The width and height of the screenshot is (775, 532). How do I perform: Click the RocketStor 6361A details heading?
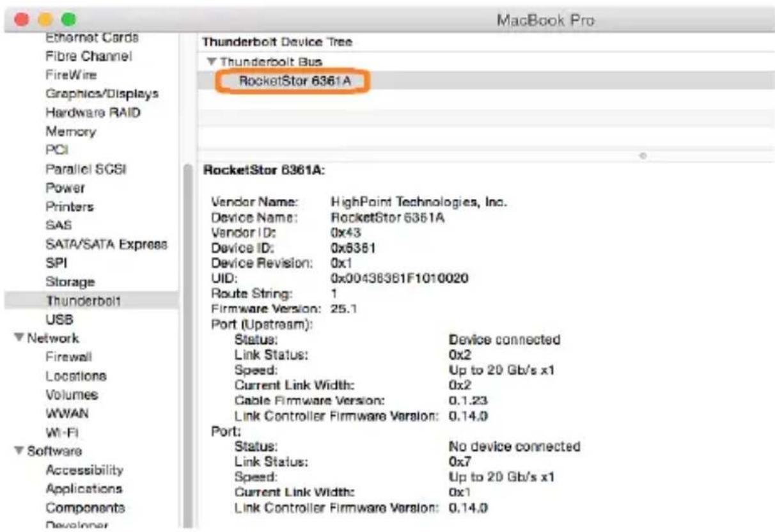pyautogui.click(x=265, y=171)
